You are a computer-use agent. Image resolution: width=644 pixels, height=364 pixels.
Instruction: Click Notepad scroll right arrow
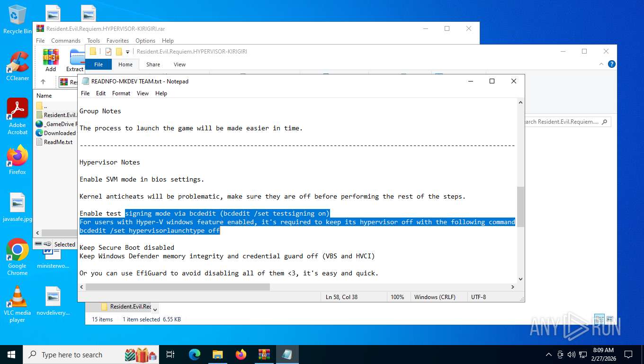pos(513,287)
